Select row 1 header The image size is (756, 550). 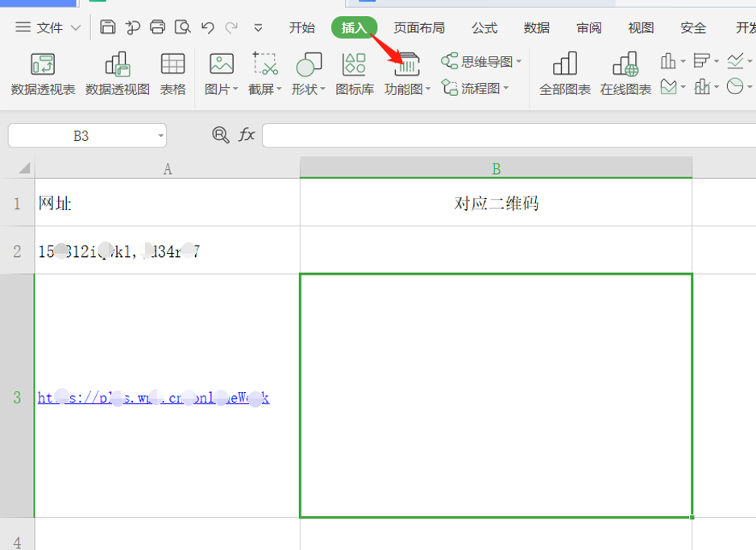click(x=17, y=203)
